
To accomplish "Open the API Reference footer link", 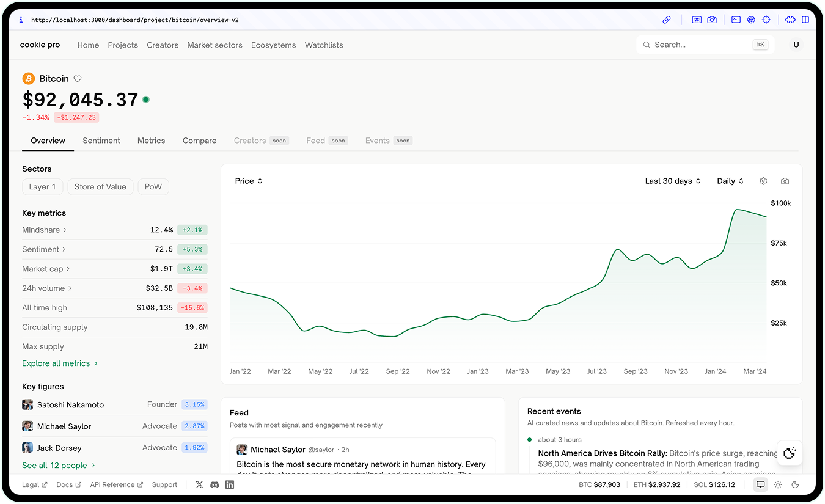I will coord(117,484).
